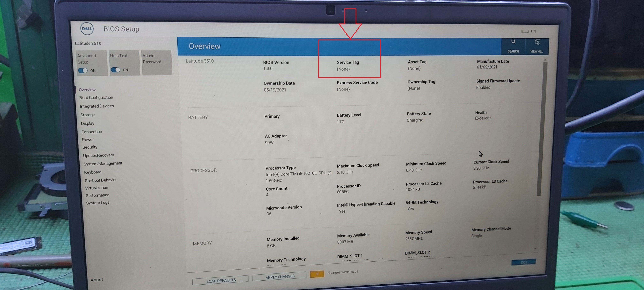644x290 pixels.
Task: Open System Management settings
Action: coord(103,164)
